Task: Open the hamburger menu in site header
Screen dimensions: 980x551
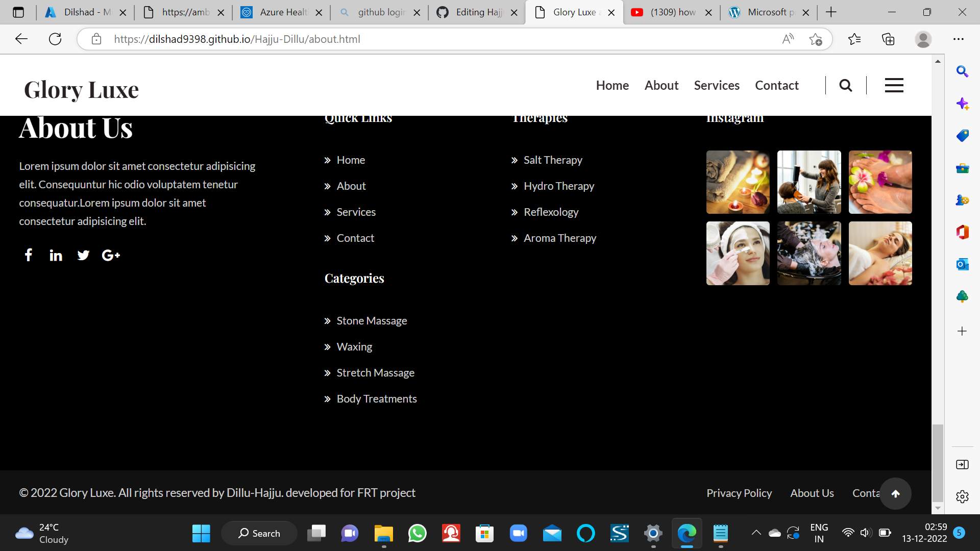Action: pos(894,85)
